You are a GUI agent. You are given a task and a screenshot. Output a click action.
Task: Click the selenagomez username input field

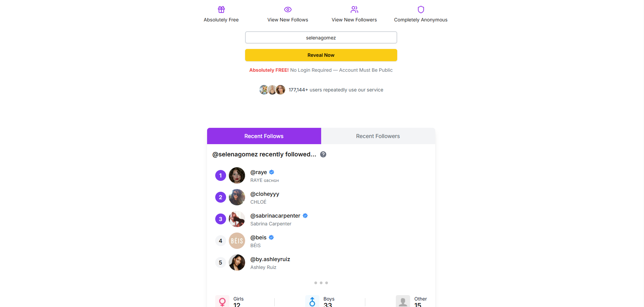tap(321, 37)
